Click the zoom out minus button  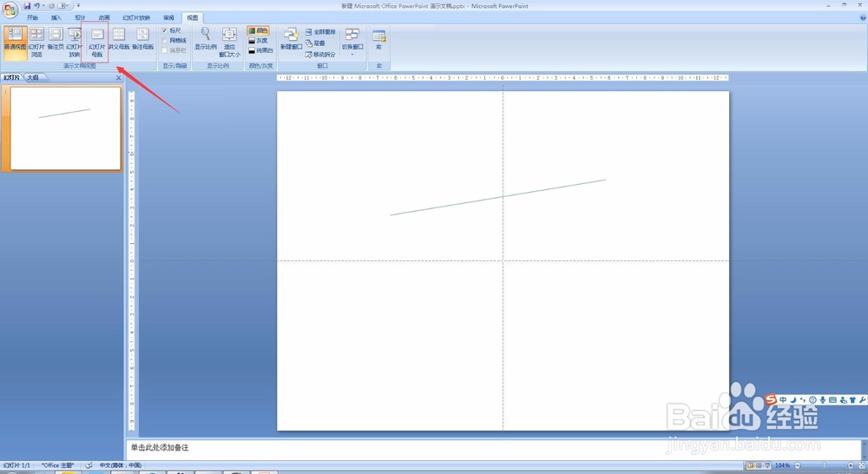click(x=797, y=465)
